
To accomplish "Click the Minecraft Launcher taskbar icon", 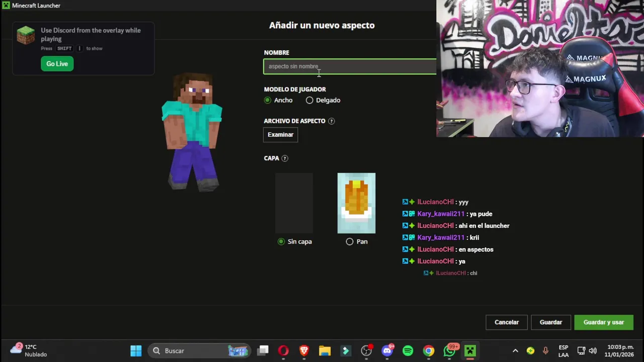I will [x=470, y=351].
